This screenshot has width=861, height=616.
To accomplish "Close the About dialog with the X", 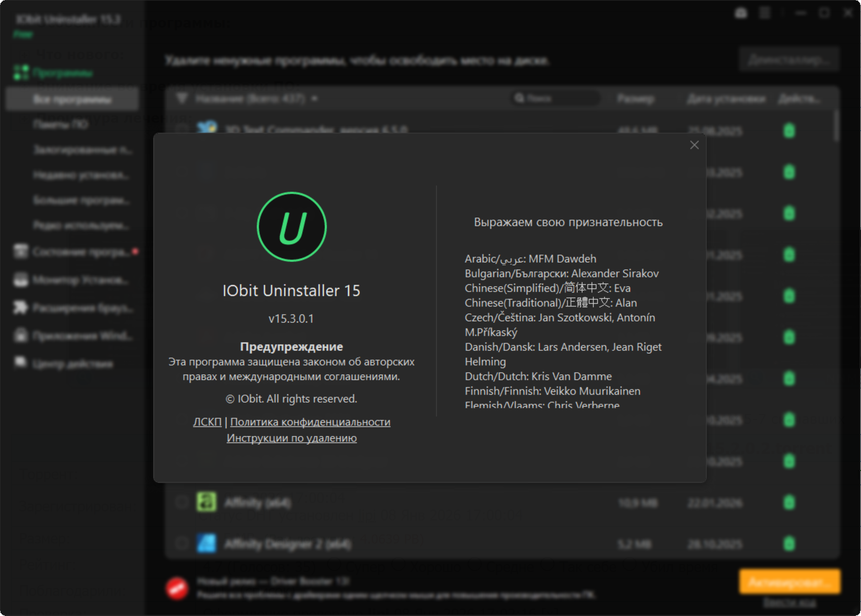I will (x=694, y=145).
